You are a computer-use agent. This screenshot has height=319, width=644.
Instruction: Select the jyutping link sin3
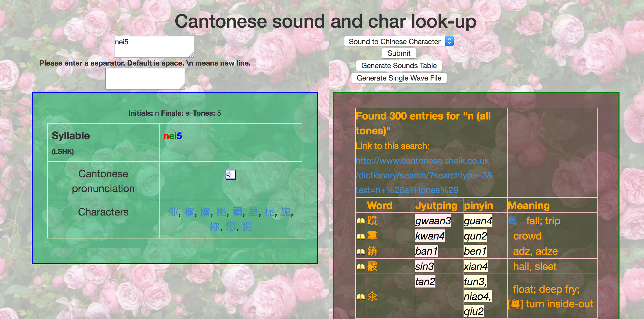(425, 266)
